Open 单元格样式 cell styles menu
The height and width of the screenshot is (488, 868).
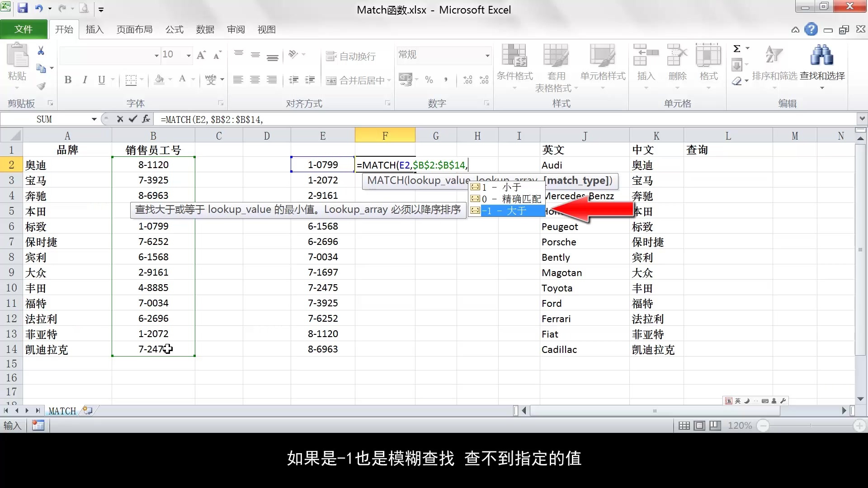(x=603, y=67)
